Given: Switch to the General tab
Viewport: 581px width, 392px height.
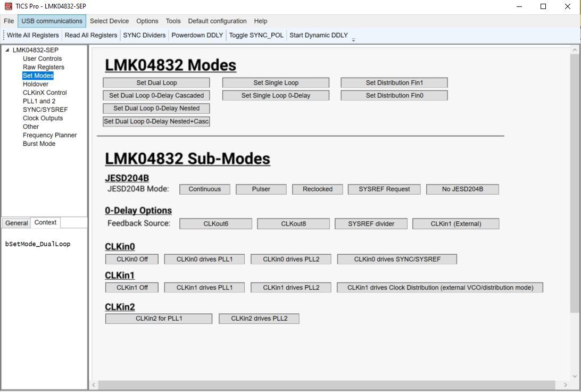Looking at the screenshot, I should tap(16, 222).
